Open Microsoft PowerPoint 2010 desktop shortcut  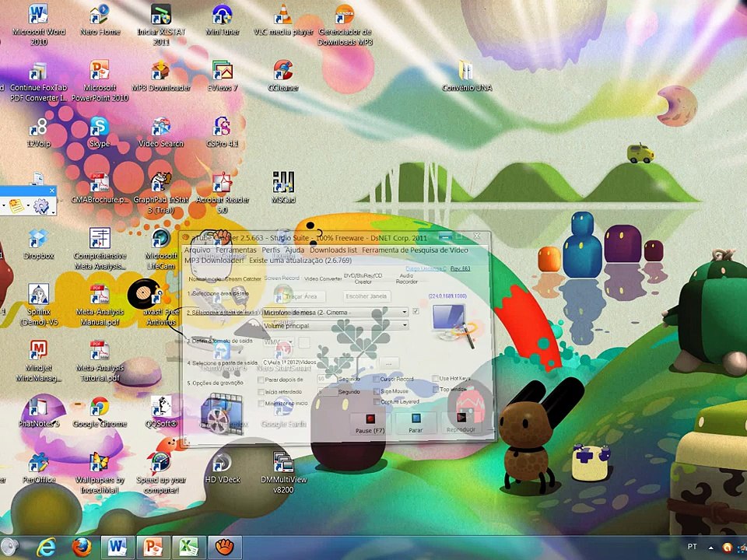(100, 80)
